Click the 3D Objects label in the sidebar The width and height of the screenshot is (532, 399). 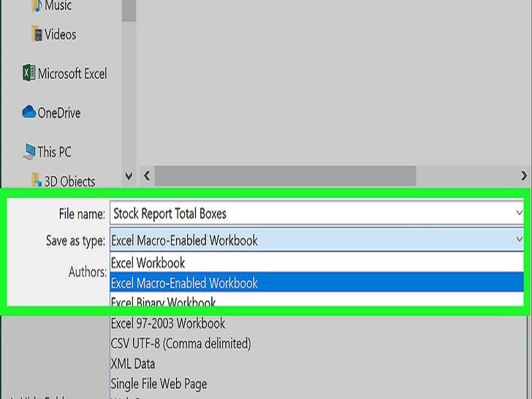(70, 181)
